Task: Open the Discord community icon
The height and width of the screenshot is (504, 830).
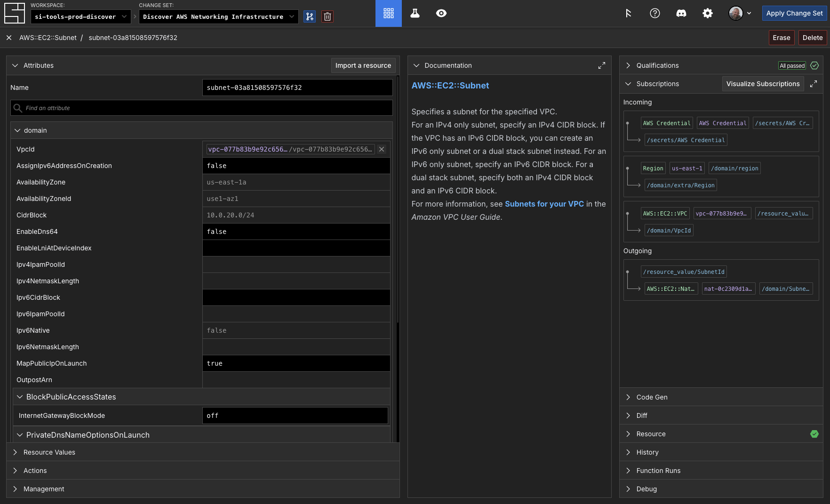Action: (681, 13)
